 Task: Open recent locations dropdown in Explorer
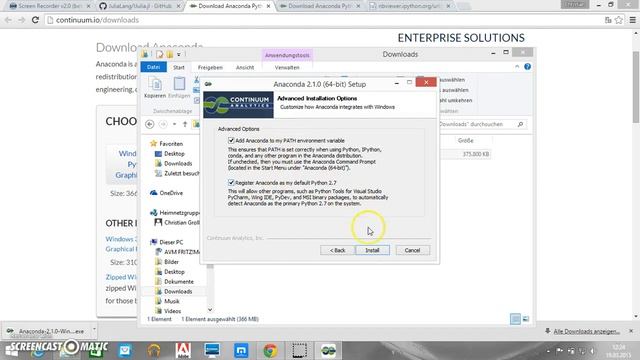coord(174,124)
